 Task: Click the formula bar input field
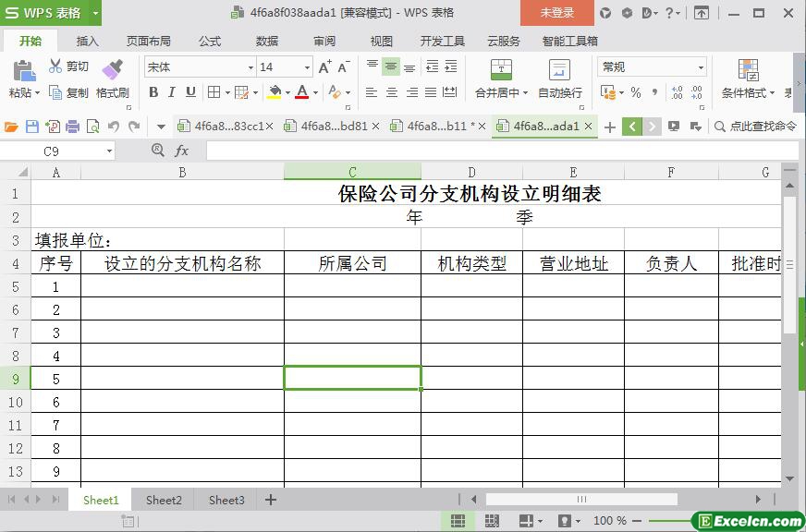pyautogui.click(x=502, y=151)
